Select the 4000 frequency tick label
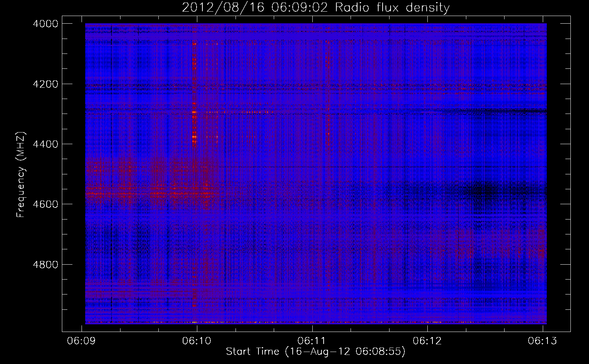Image resolution: width=589 pixels, height=364 pixels. click(46, 24)
